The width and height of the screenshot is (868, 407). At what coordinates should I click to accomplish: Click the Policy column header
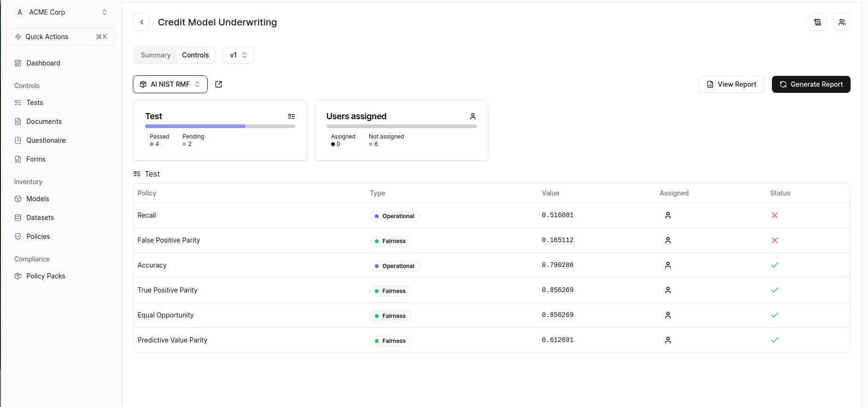coord(147,193)
